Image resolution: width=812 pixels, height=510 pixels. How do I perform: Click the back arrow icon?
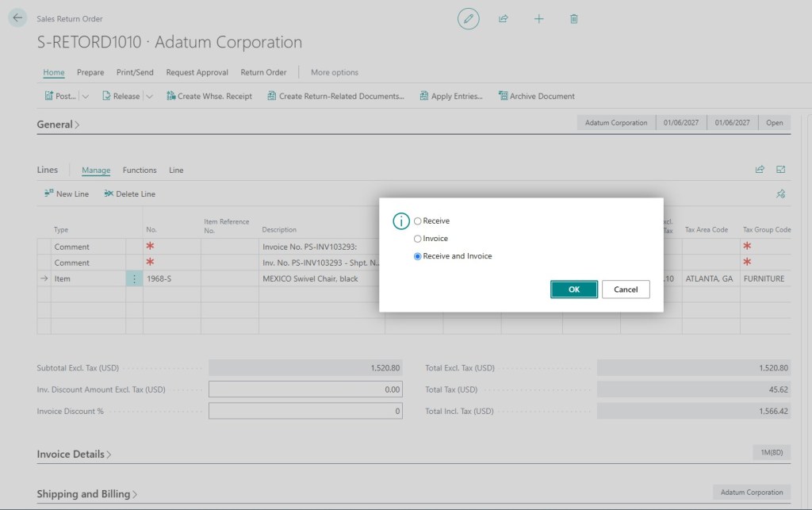[17, 18]
